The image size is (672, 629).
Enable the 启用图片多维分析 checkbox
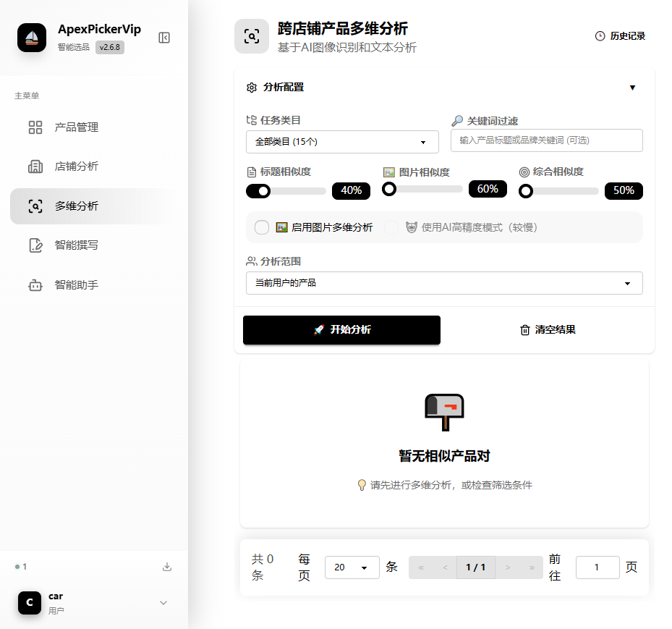262,227
